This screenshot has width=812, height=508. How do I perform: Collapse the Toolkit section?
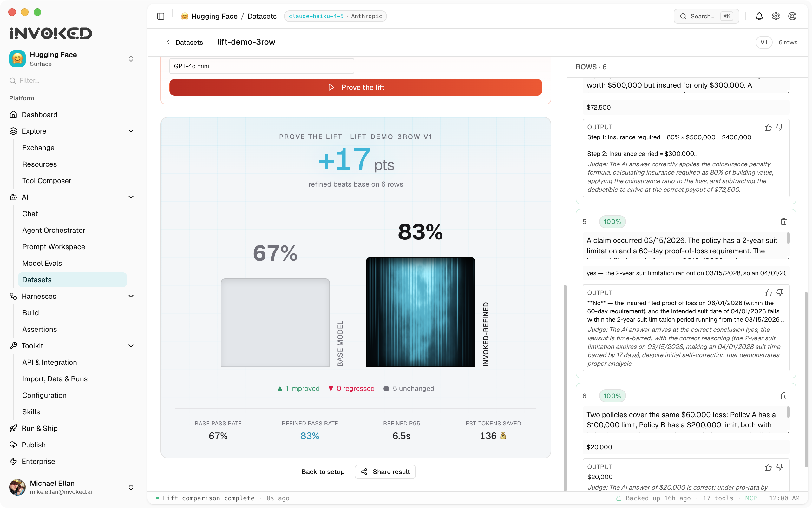(131, 346)
